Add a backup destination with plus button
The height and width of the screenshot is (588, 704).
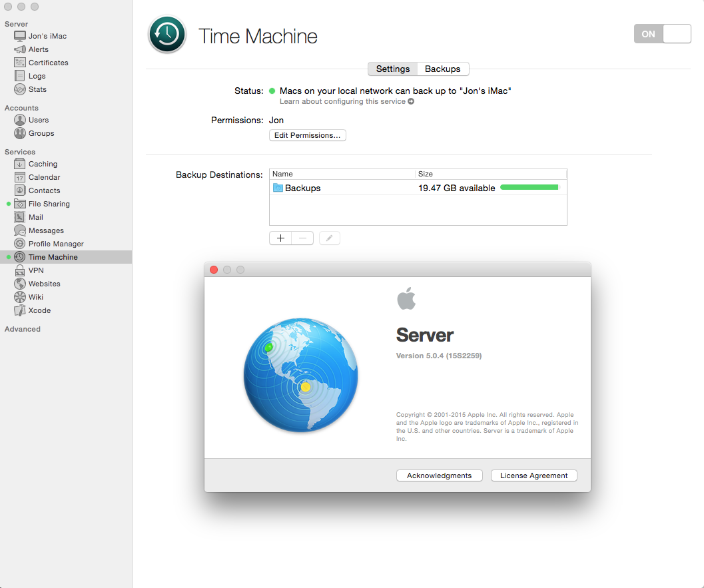click(280, 238)
